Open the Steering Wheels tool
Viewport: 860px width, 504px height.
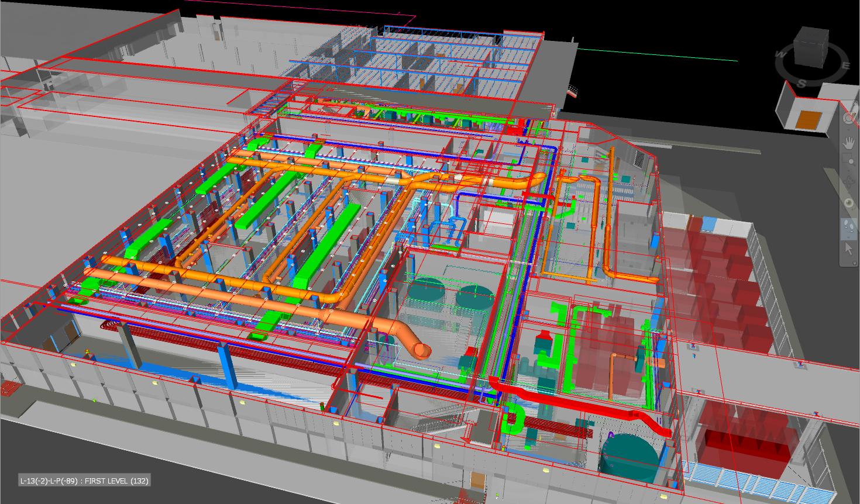point(849,118)
